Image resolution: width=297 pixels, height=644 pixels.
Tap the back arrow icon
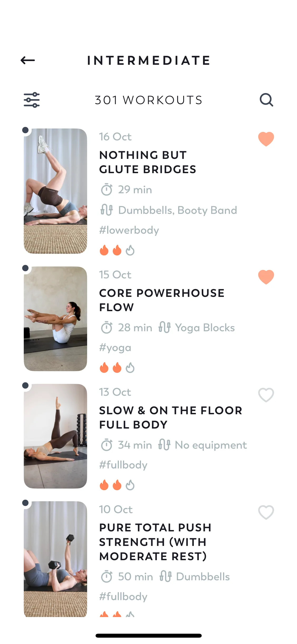click(28, 60)
